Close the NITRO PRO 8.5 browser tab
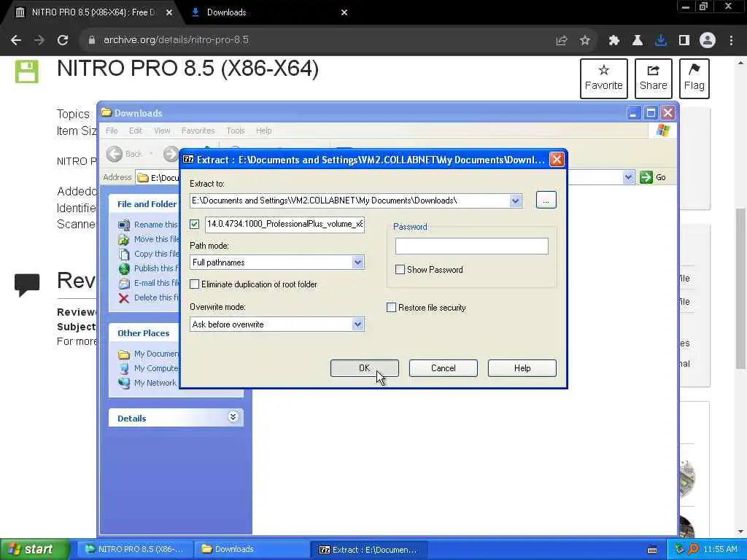 click(169, 12)
